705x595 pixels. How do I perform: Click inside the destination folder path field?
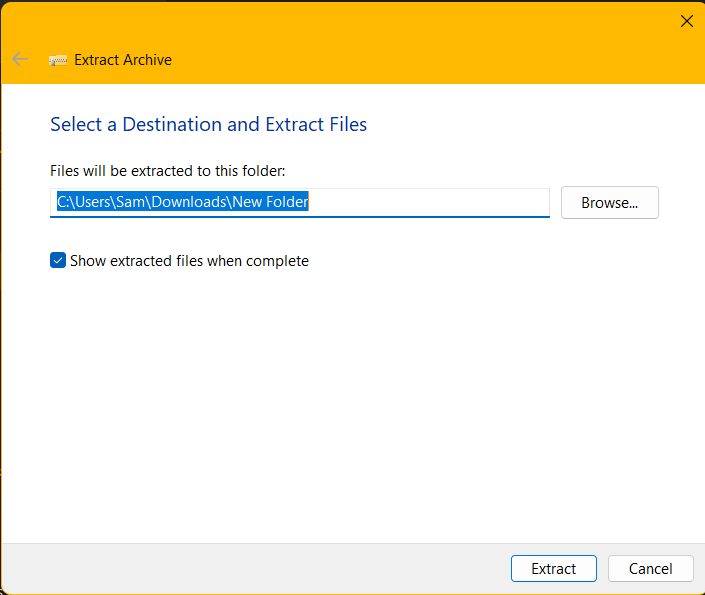point(300,202)
